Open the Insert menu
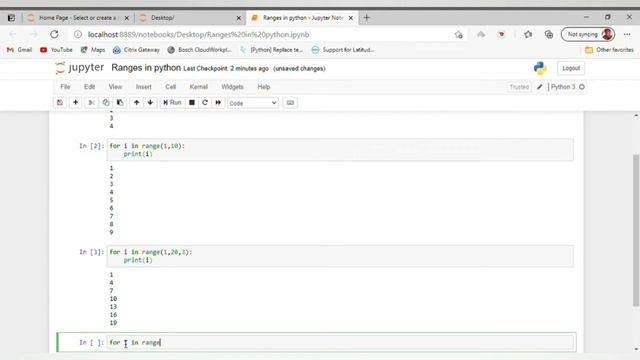The width and height of the screenshot is (640, 360). pyautogui.click(x=144, y=87)
